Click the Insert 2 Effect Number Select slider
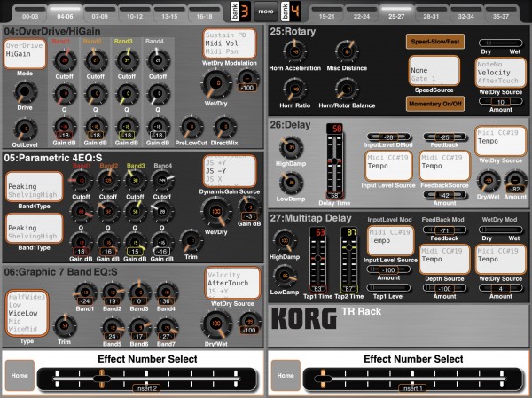Image resolution: width=532 pixels, height=398 pixels. pyautogui.click(x=147, y=378)
